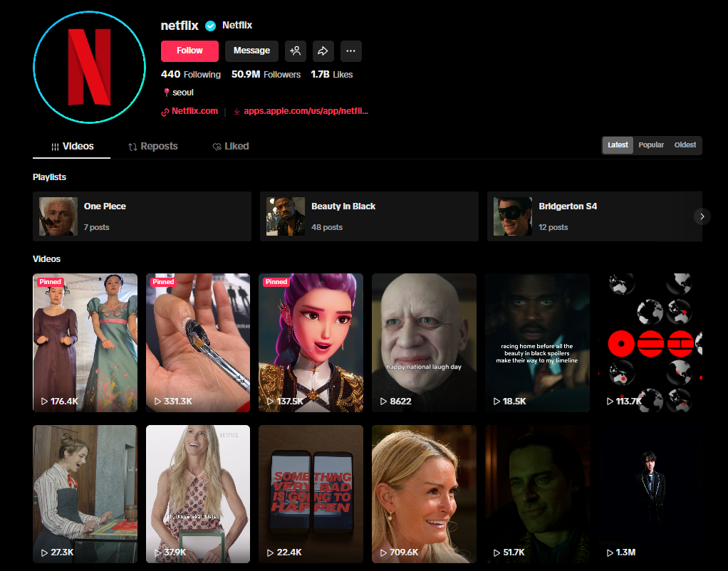Screen dimensions: 728x571
Task: Open the video with 51.7K views
Action: (538, 494)
